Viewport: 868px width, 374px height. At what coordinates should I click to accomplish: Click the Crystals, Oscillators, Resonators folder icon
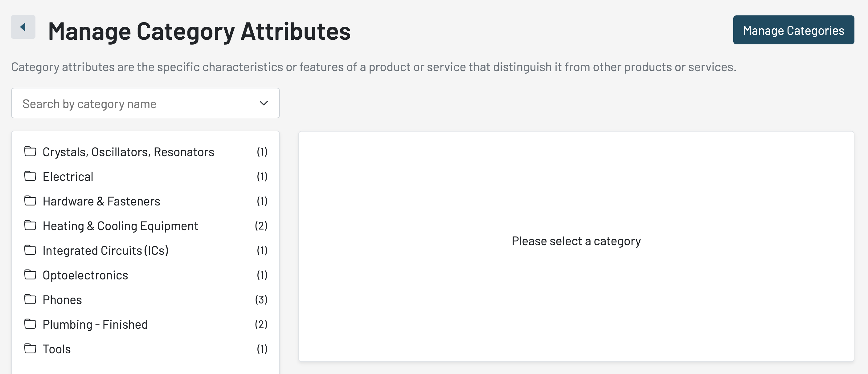pos(30,152)
